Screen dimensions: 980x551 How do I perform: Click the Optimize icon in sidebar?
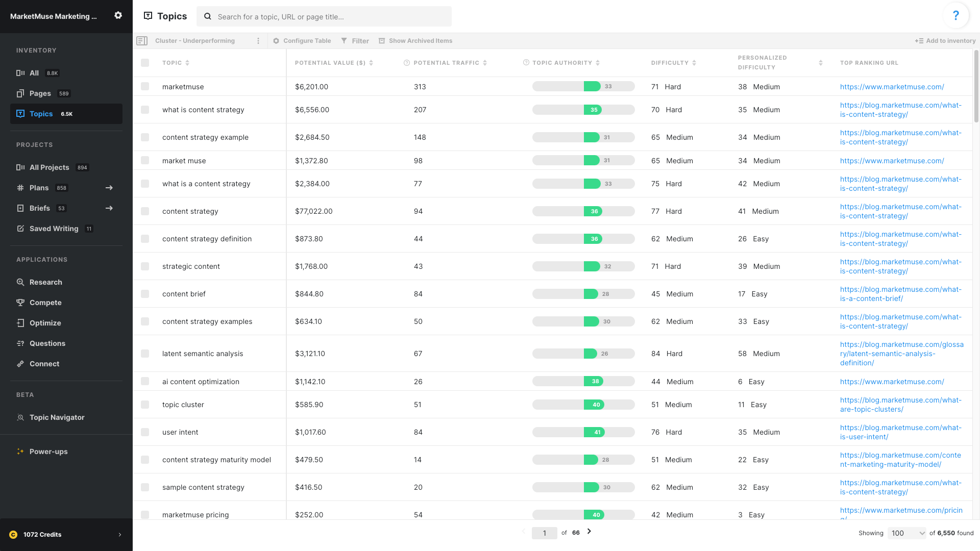tap(20, 323)
